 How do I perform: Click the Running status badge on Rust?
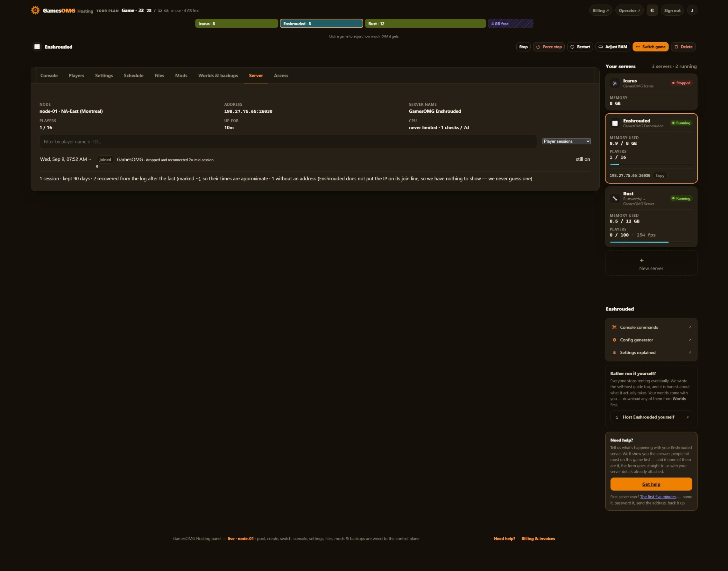tap(681, 199)
